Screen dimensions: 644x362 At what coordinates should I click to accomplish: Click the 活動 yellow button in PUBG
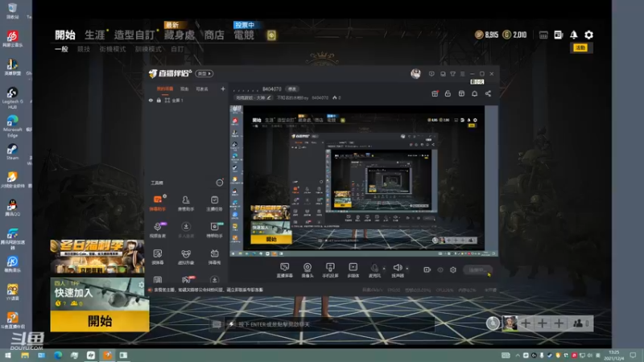(580, 48)
